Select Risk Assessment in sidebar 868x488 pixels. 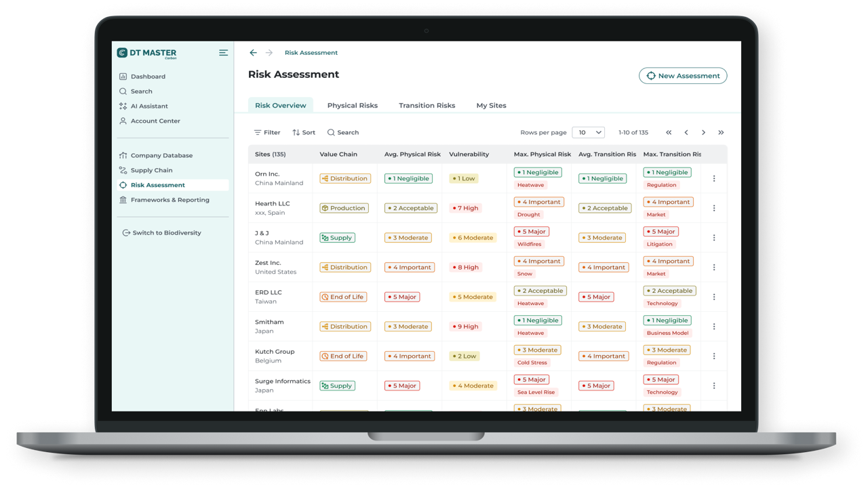(x=173, y=185)
